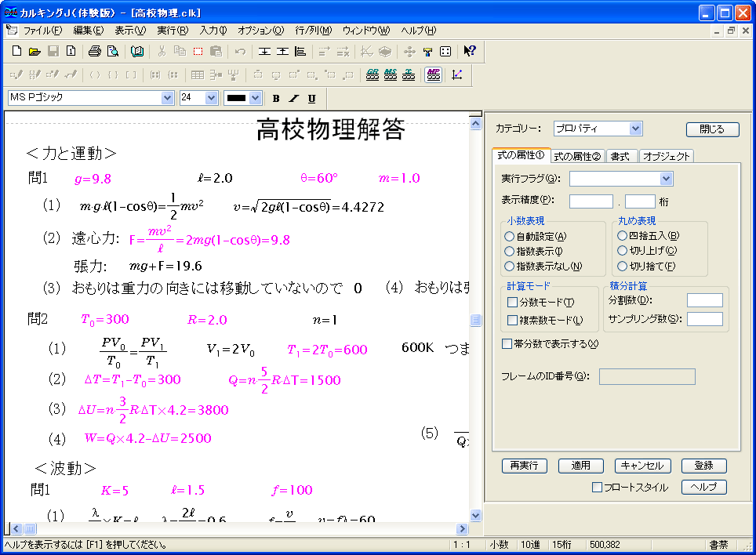Viewport: 756px width, 555px height.
Task: Click the 表示精度(P) first input field
Action: (591, 201)
